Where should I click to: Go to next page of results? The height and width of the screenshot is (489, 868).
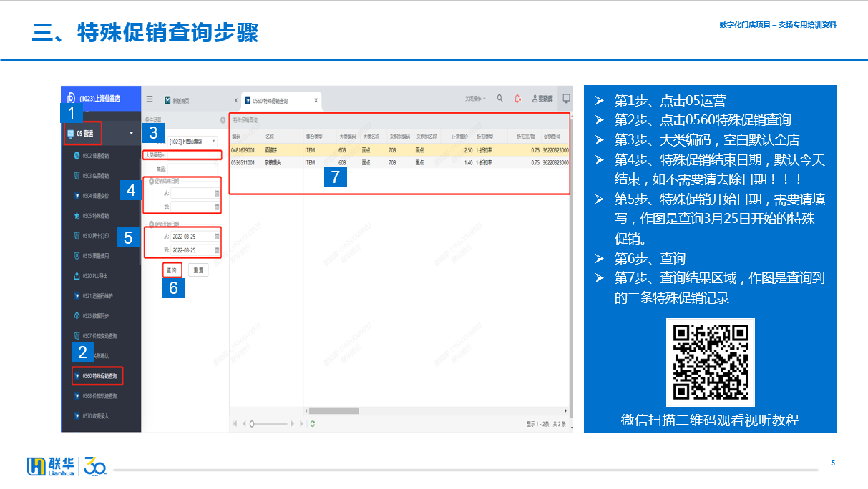293,424
